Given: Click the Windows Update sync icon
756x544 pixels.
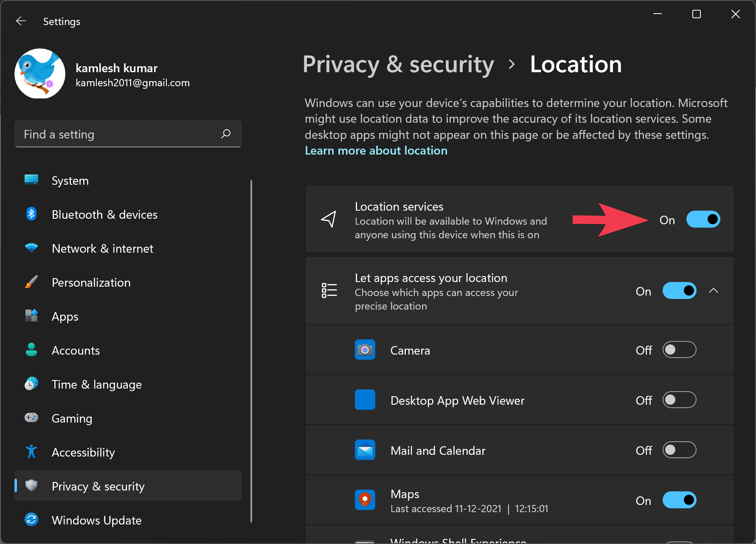Looking at the screenshot, I should pyautogui.click(x=31, y=519).
